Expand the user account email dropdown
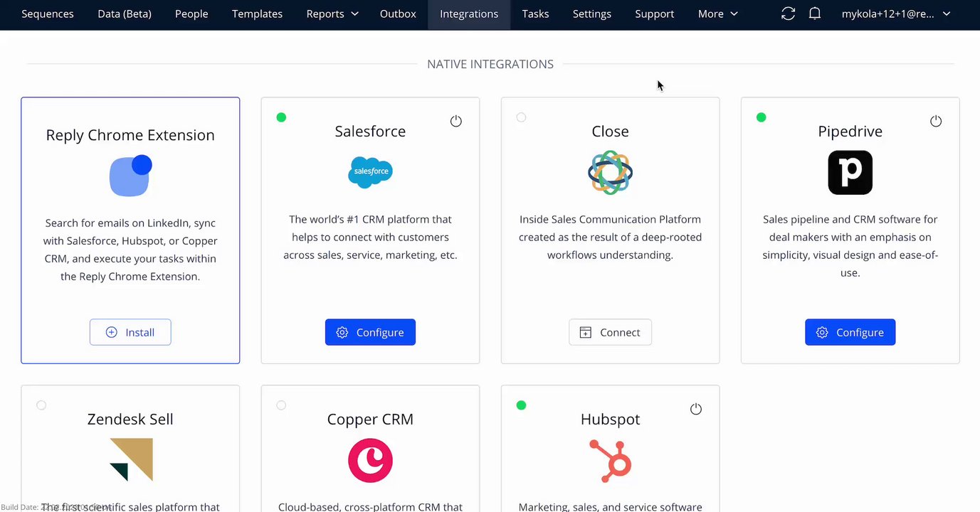Viewport: 980px width, 512px height. point(895,14)
